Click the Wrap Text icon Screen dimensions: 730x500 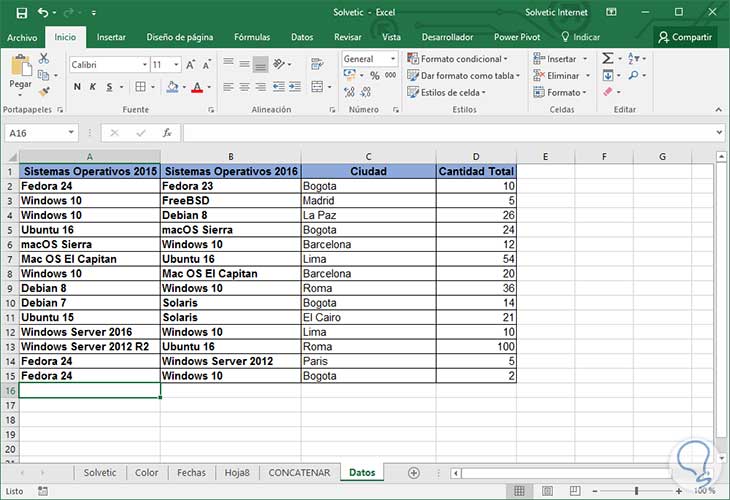point(317,63)
